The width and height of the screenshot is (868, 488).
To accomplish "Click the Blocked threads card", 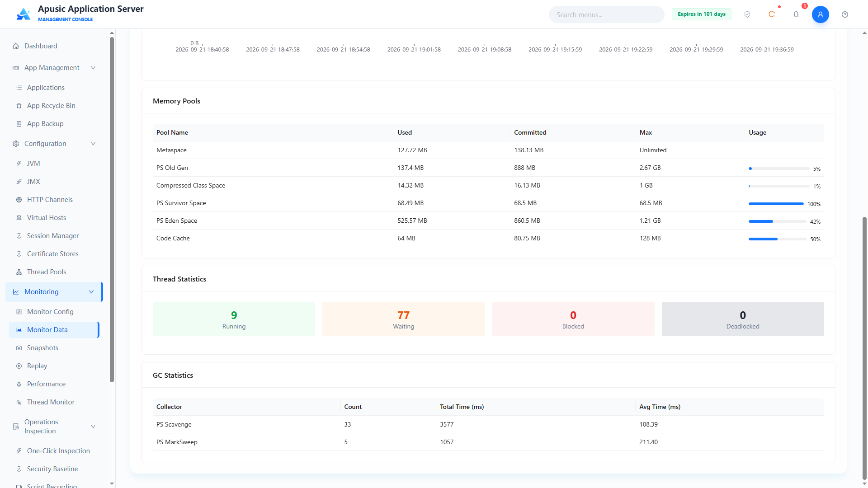I will click(573, 319).
